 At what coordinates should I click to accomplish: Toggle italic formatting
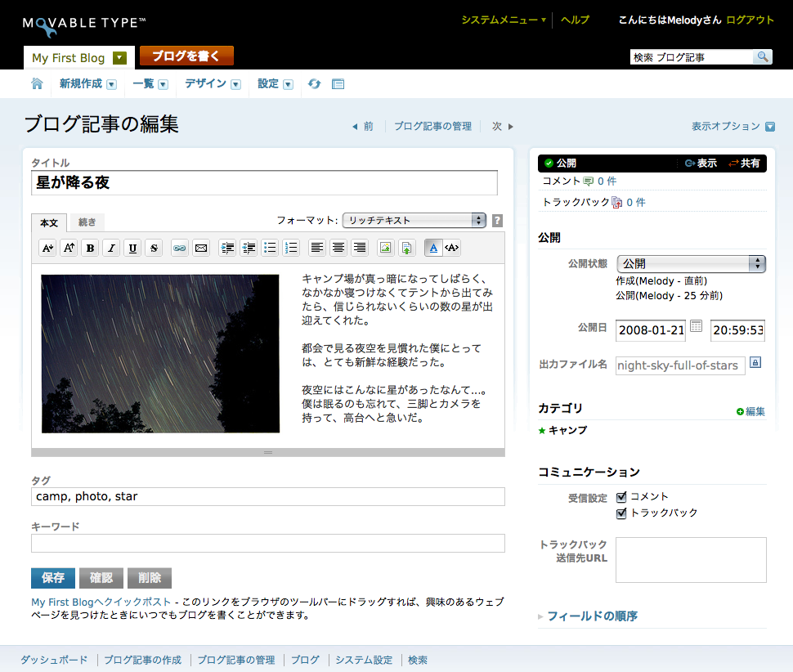tap(111, 248)
